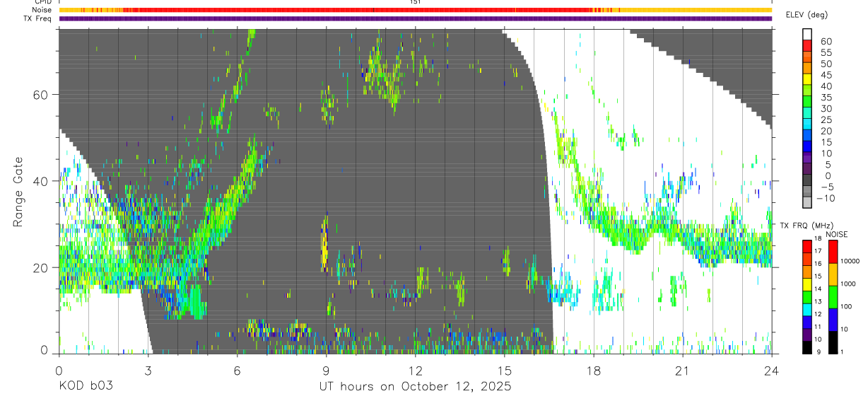Click the 'TX Freq' label beside the purple bar

coord(38,18)
